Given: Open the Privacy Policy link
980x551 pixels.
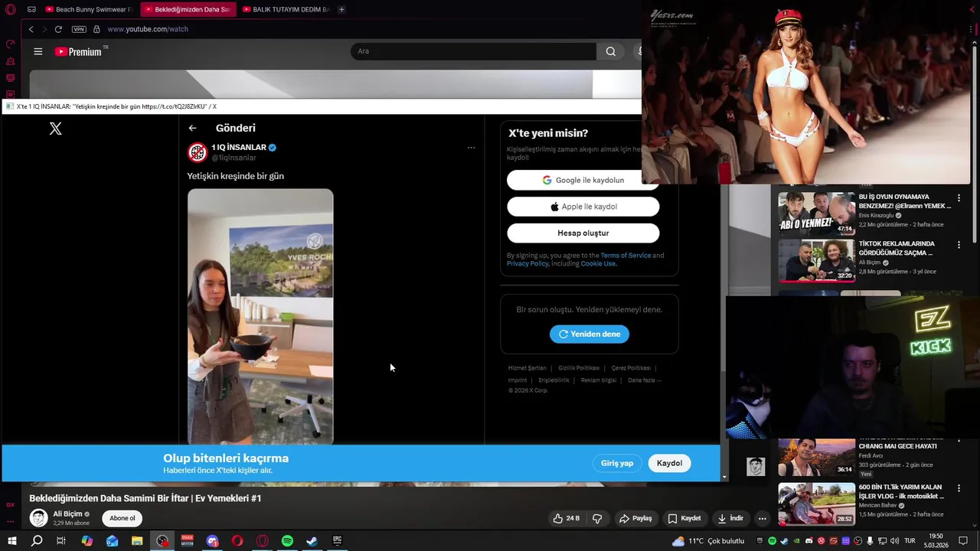Looking at the screenshot, I should pos(528,263).
